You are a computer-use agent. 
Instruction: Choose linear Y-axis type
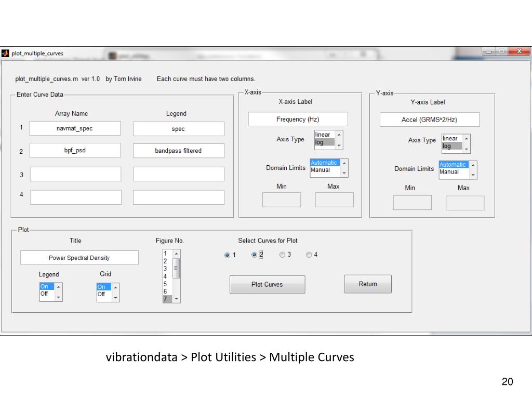451,138
